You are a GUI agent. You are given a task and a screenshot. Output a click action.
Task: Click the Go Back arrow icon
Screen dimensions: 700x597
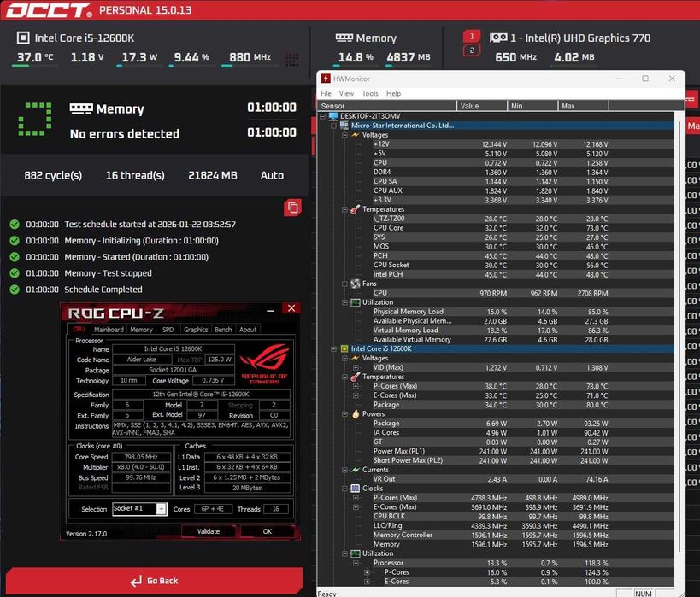[136, 581]
